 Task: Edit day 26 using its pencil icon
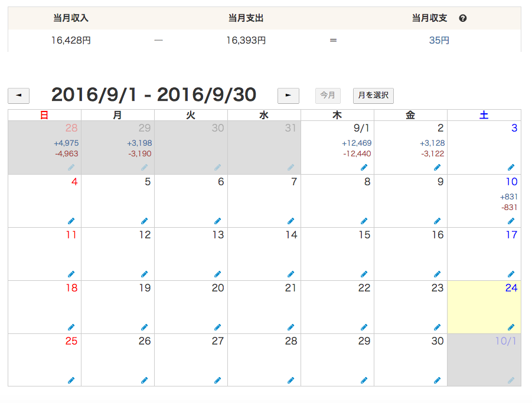pos(145,381)
